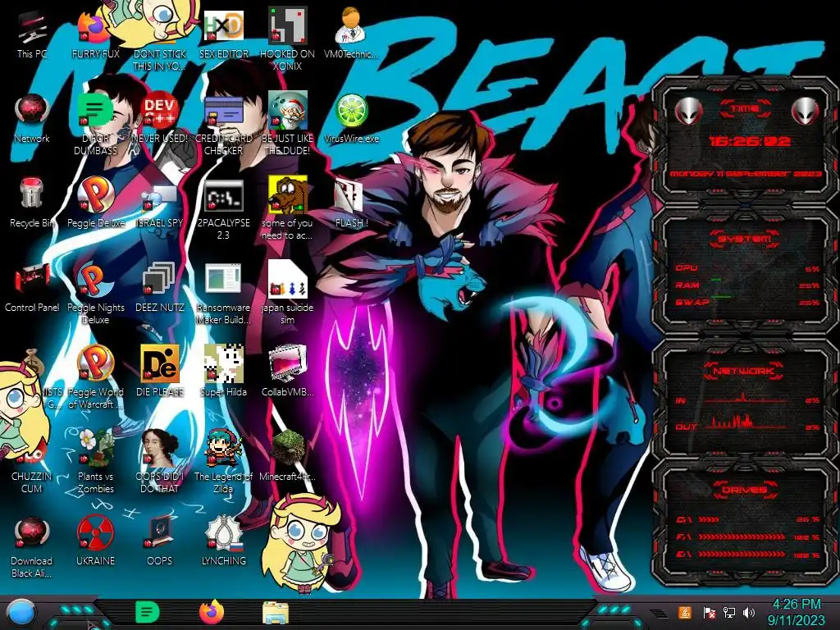Image resolution: width=840 pixels, height=630 pixels.
Task: Click the right alien head logo
Action: [x=806, y=112]
